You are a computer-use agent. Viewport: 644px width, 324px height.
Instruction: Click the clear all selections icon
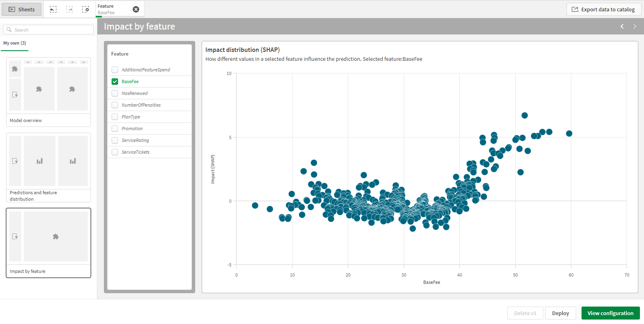click(86, 9)
